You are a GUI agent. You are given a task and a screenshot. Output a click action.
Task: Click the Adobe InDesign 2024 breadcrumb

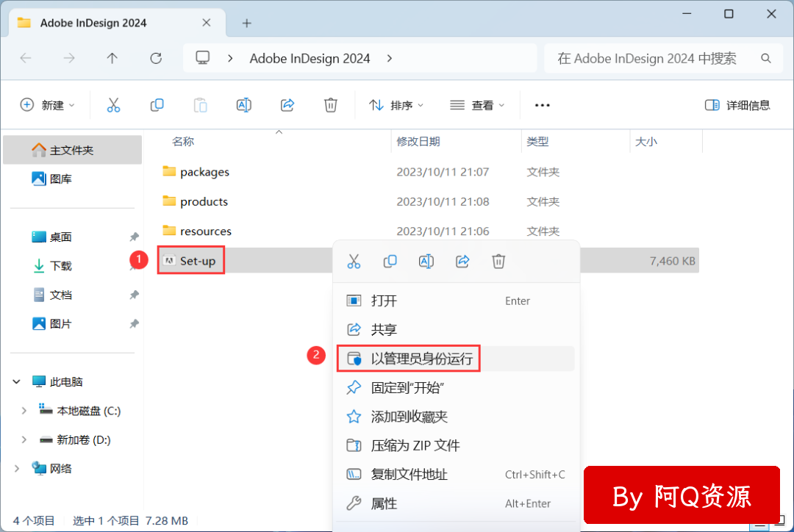click(x=310, y=59)
